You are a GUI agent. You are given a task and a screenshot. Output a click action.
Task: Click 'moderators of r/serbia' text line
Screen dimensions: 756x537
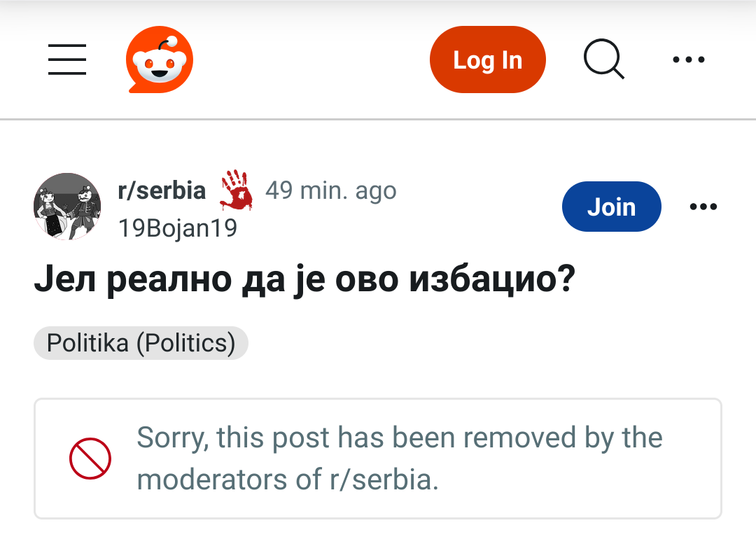point(287,480)
